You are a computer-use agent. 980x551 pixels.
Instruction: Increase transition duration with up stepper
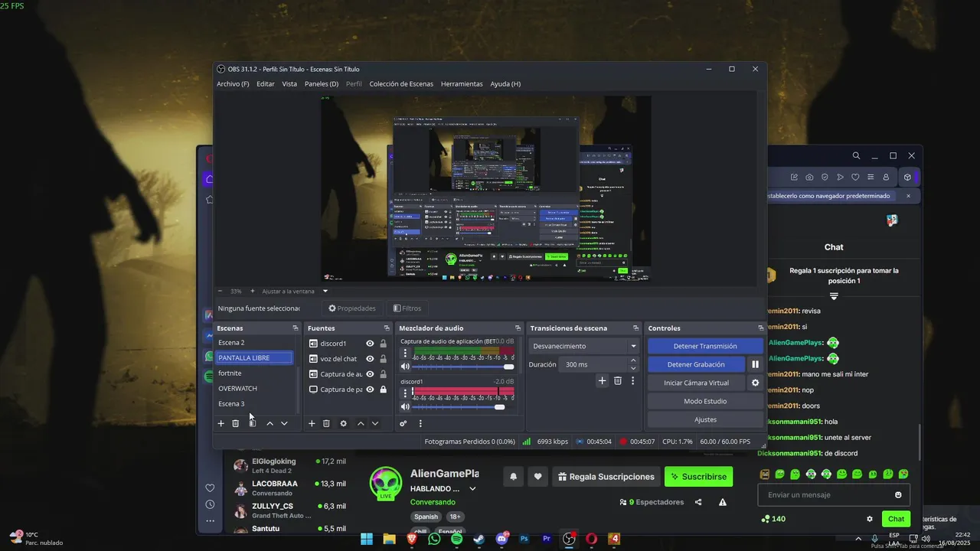click(x=633, y=360)
